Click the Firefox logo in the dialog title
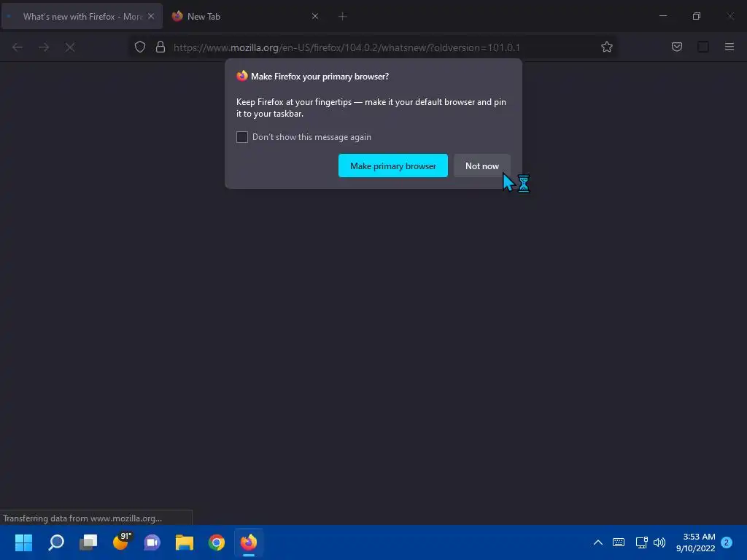 (x=242, y=76)
